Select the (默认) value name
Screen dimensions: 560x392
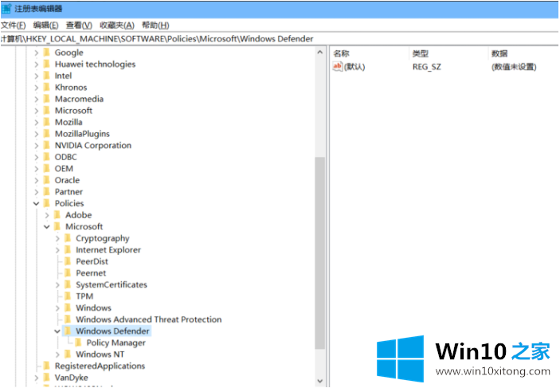click(354, 67)
